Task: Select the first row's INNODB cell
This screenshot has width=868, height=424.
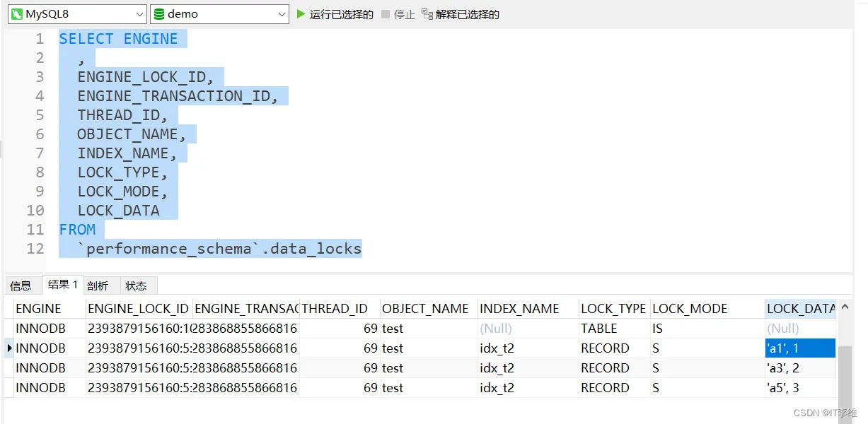Action: coord(50,329)
